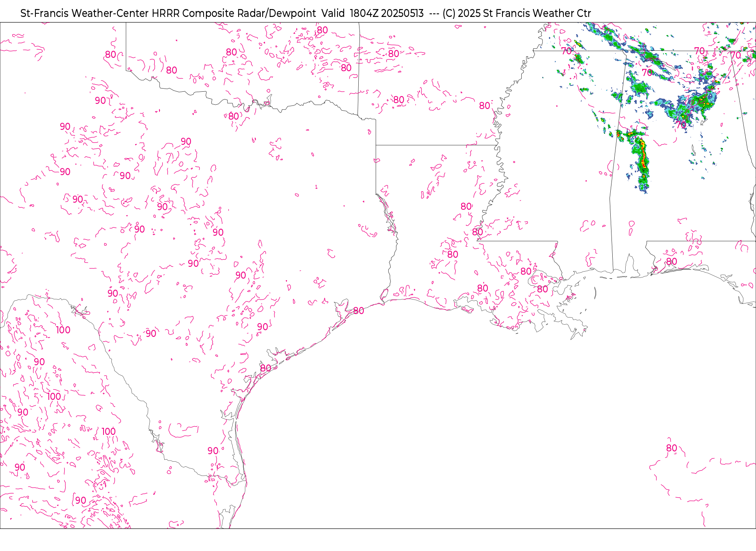The image size is (756, 551).
Task: Click the 'HRRR Composite Radar/Dewpoint' title text
Action: pyautogui.click(x=234, y=13)
